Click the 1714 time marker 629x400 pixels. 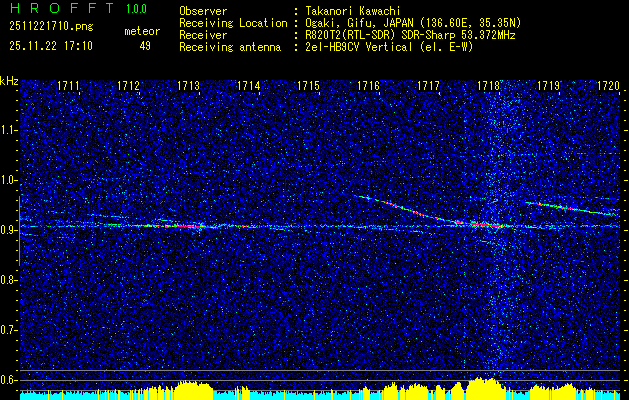248,85
